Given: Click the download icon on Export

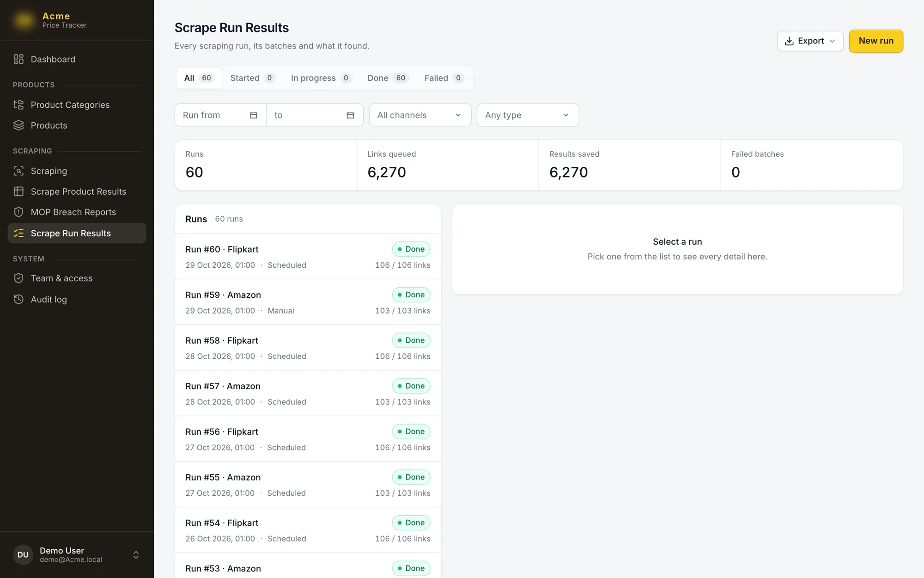Looking at the screenshot, I should 789,41.
